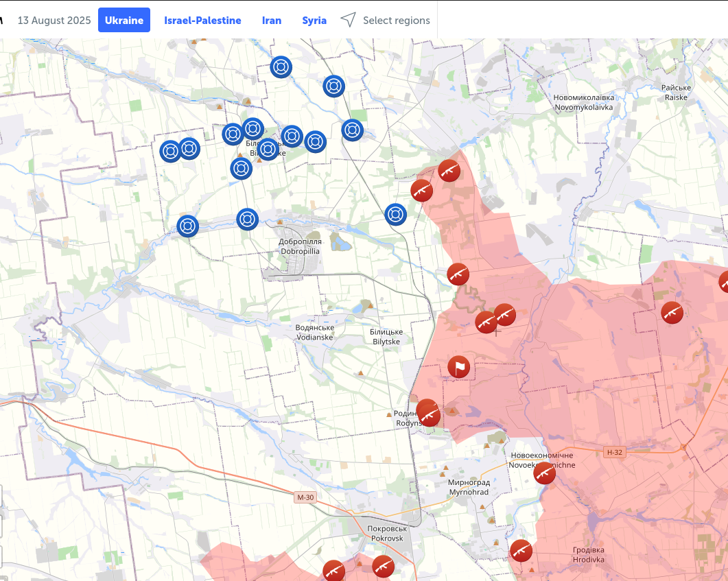Screen dimensions: 728x581
Task: Click rifle marker beside Novoekonomichne label
Action: (x=545, y=473)
